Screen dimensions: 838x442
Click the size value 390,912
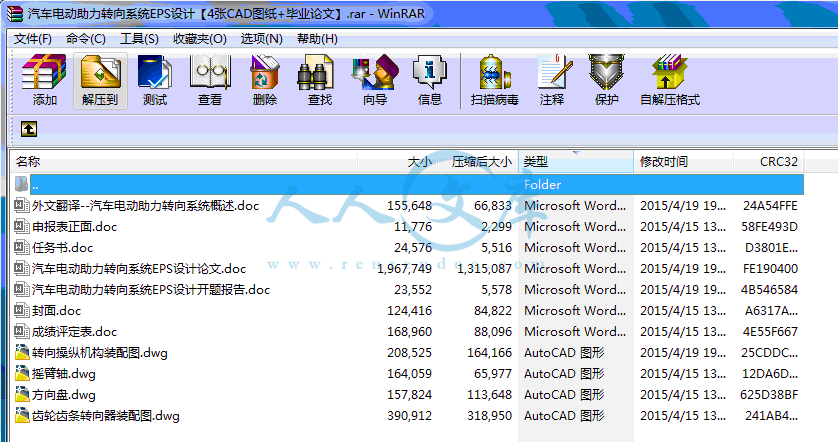pyautogui.click(x=409, y=416)
